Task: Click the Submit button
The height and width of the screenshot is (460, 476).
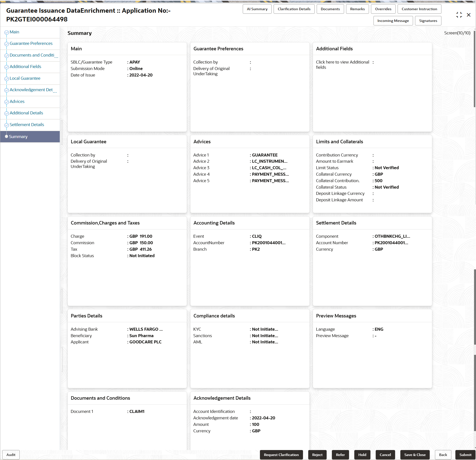Action: click(x=465, y=455)
